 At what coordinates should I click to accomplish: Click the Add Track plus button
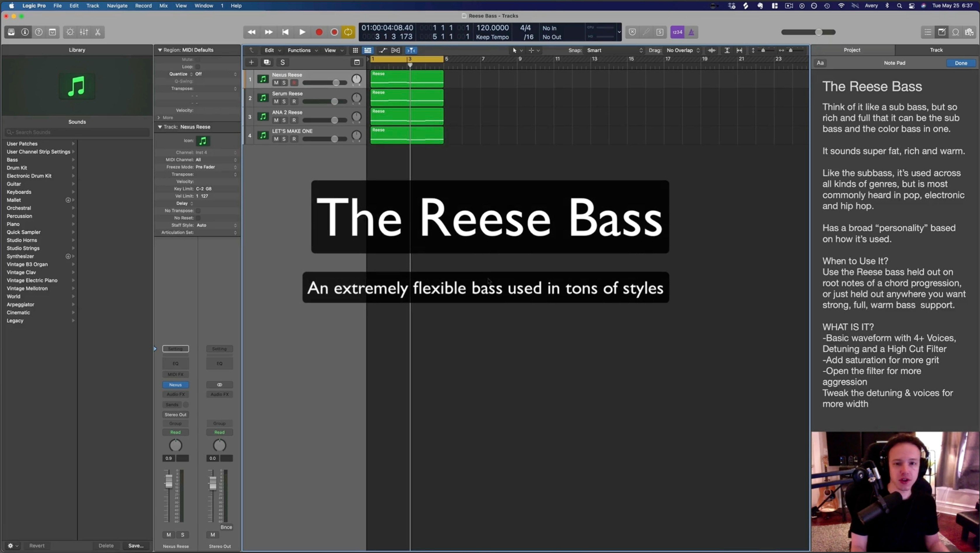point(251,62)
